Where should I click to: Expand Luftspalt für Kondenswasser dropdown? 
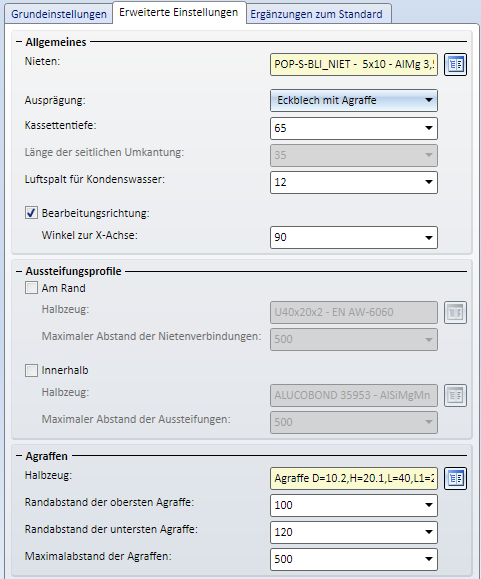pyautogui.click(x=429, y=182)
